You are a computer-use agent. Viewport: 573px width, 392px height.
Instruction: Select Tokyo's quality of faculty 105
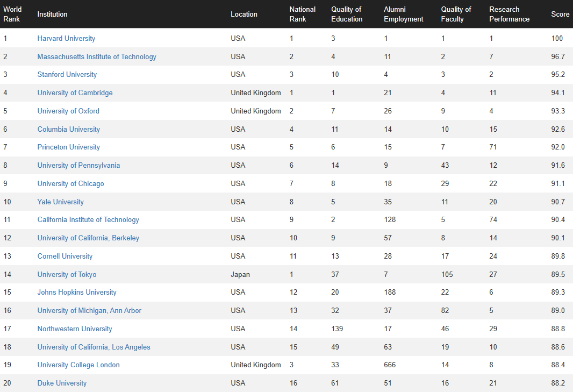click(447, 275)
